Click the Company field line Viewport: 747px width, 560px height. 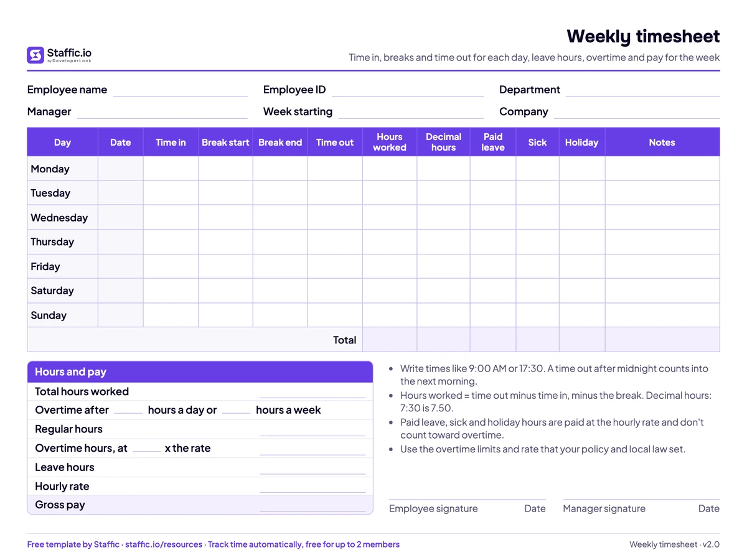(637, 113)
